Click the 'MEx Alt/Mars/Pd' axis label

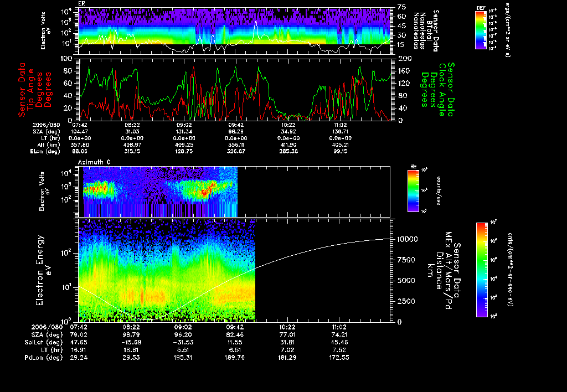click(448, 271)
